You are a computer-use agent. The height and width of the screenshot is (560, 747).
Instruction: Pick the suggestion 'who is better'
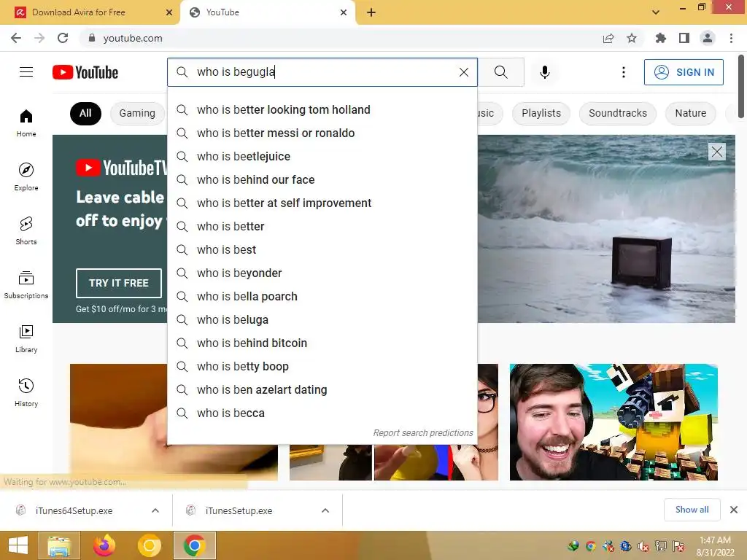tap(322, 226)
